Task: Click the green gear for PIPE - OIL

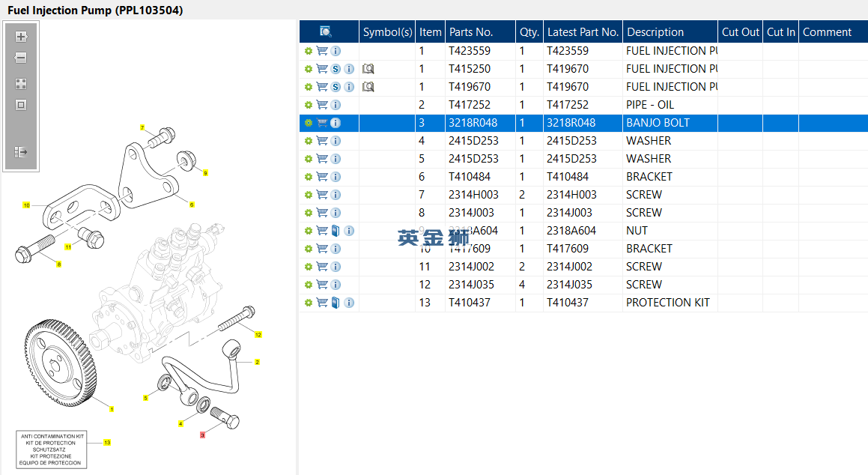Action: [309, 105]
